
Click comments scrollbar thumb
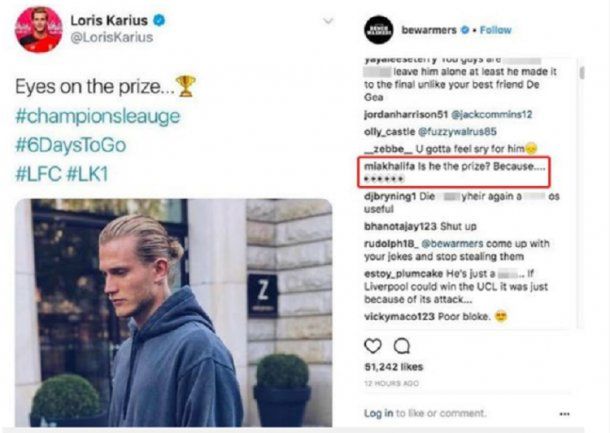[x=582, y=73]
